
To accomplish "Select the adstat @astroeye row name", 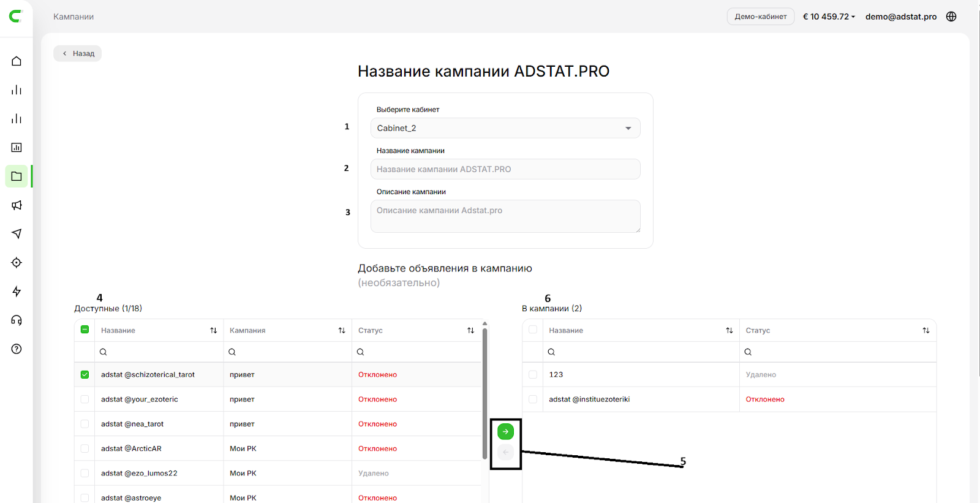I will (131, 497).
